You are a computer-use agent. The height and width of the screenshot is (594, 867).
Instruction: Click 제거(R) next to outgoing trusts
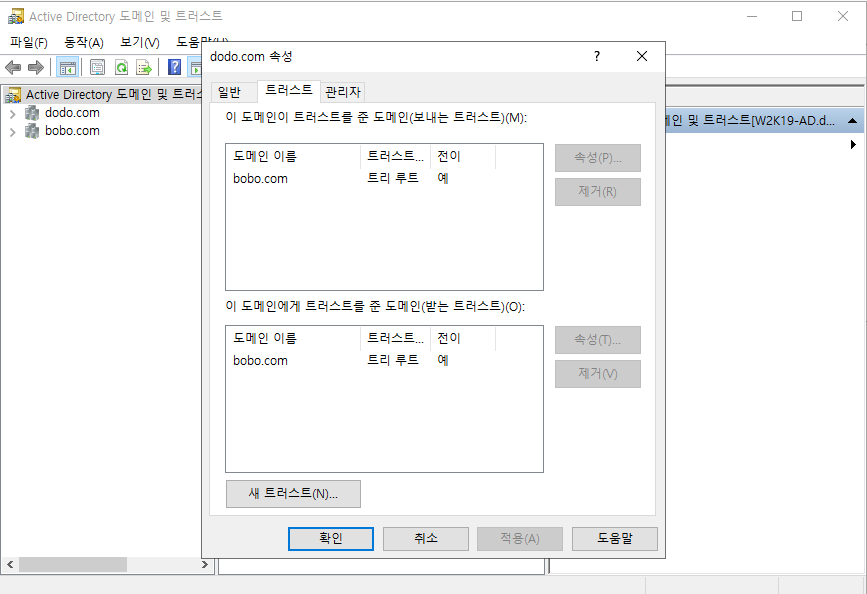coord(598,192)
